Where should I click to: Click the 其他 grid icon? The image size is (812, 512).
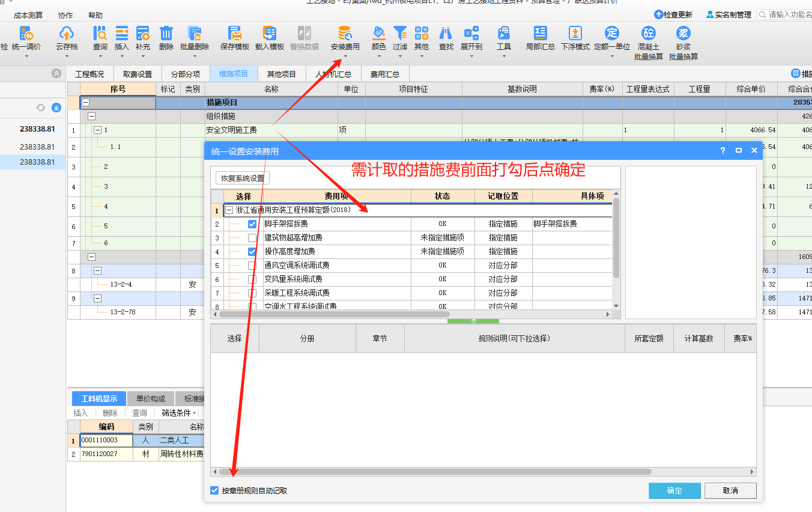tap(422, 34)
